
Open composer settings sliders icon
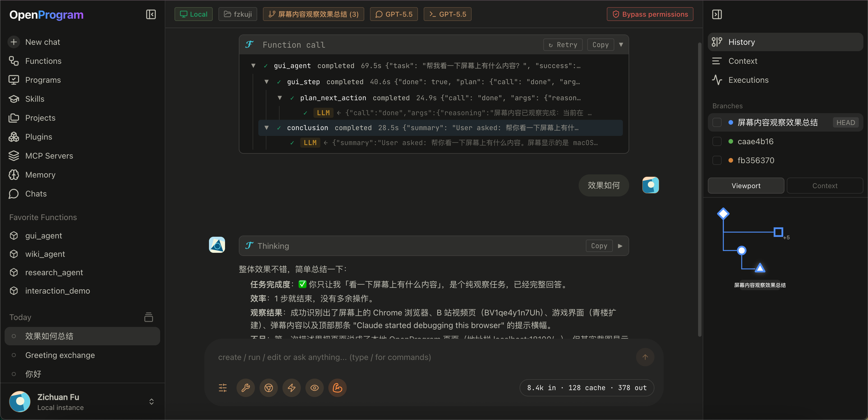pos(223,388)
